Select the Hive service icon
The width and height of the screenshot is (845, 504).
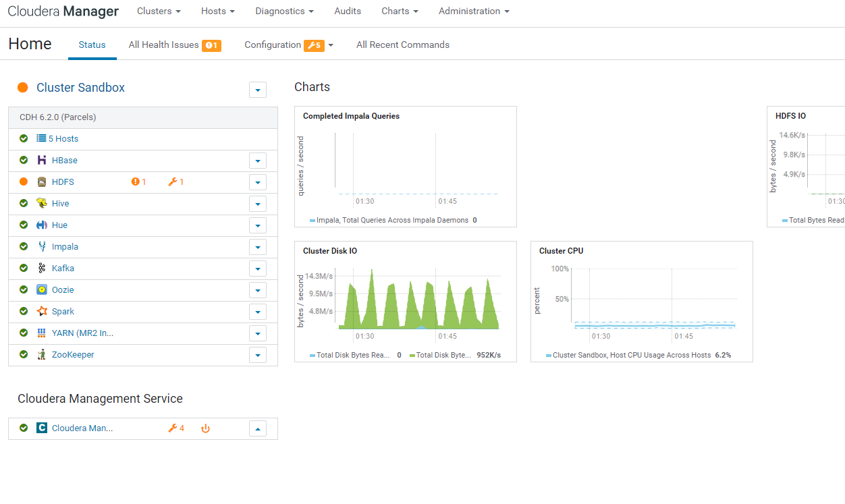point(43,203)
